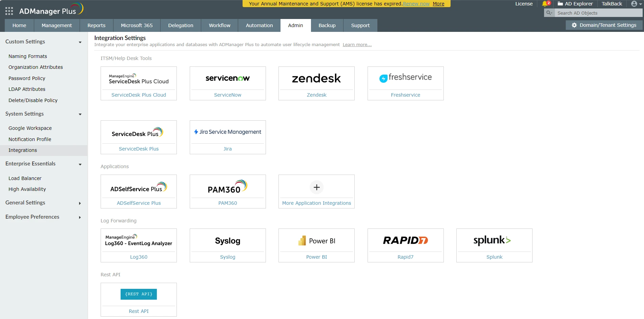Screen dimensions: 644x319
Task: Focus the Search AD Objects field
Action: [x=598, y=13]
